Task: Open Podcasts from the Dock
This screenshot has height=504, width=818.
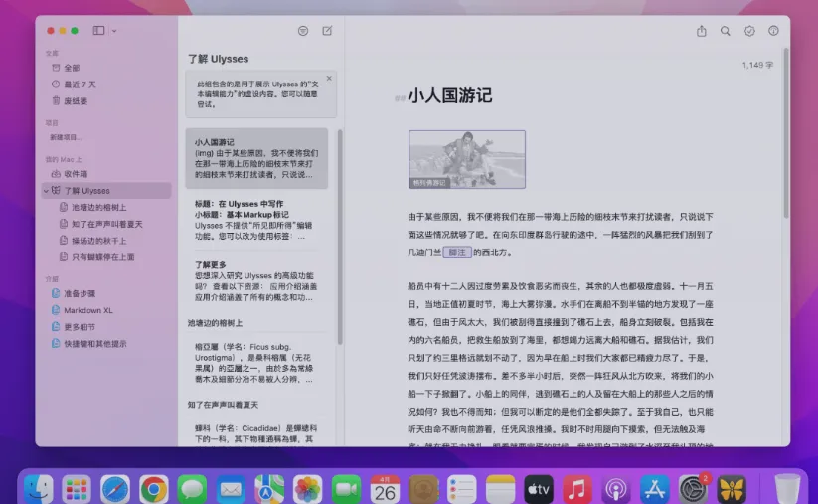Action: (615, 489)
